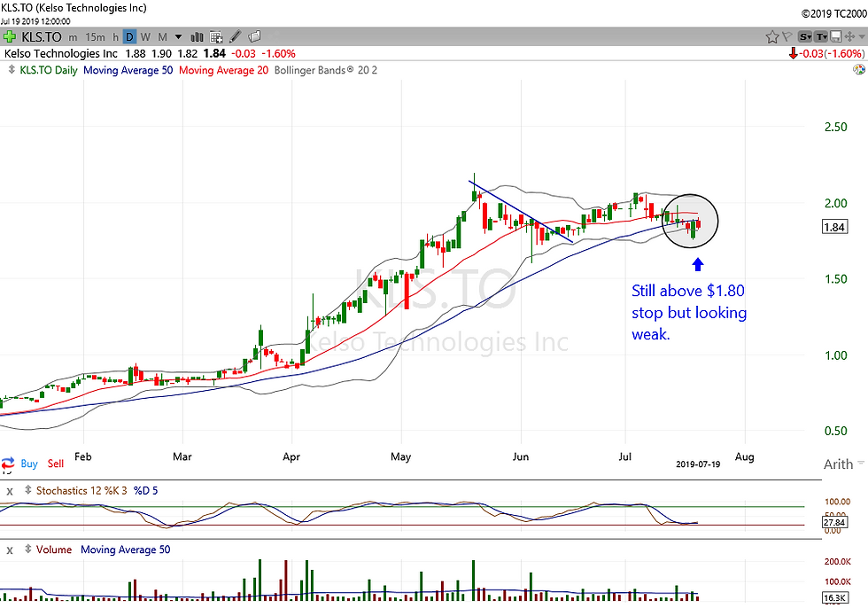Click the green plus add-symbol icon
The width and height of the screenshot is (868, 608).
pos(10,37)
